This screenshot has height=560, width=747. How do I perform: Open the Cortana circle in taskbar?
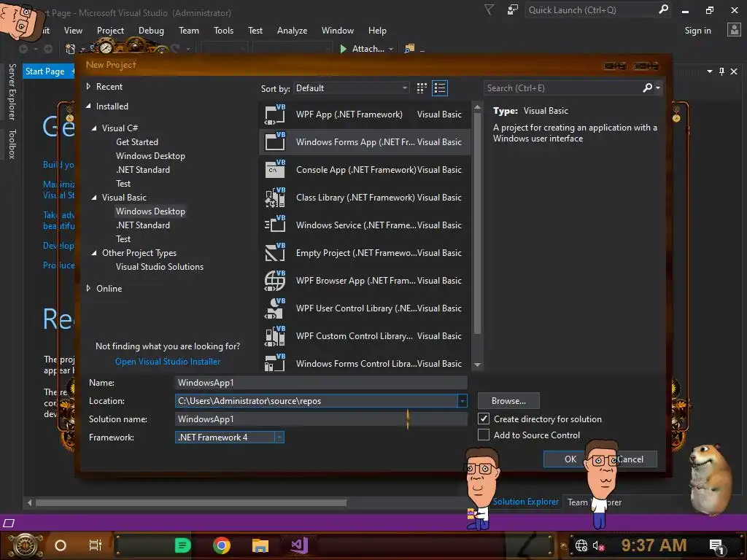coord(61,545)
